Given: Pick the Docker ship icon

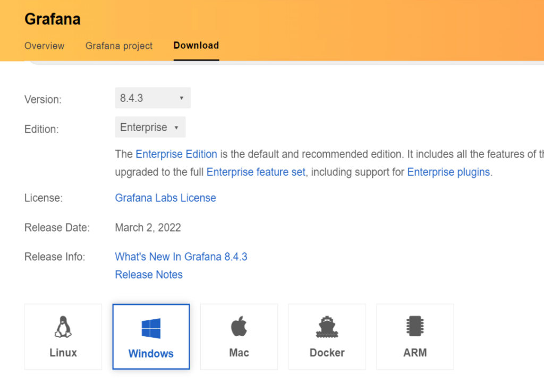Looking at the screenshot, I should (x=327, y=327).
